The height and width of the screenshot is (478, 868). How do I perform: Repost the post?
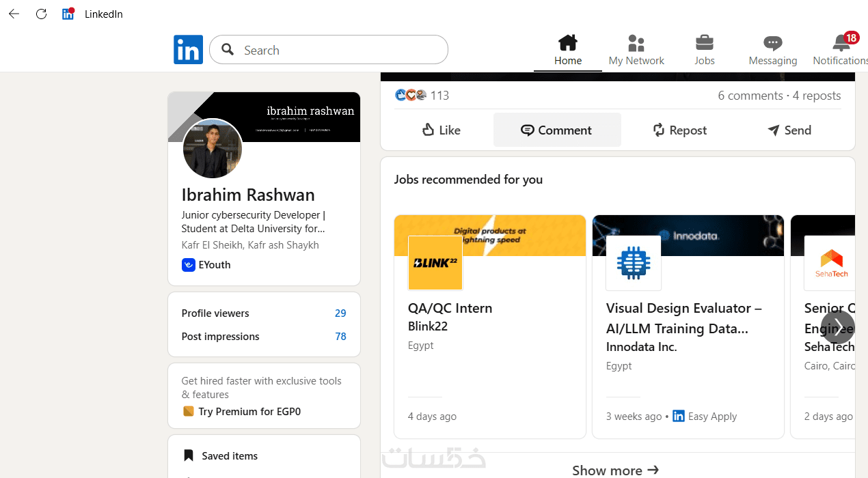pyautogui.click(x=679, y=130)
